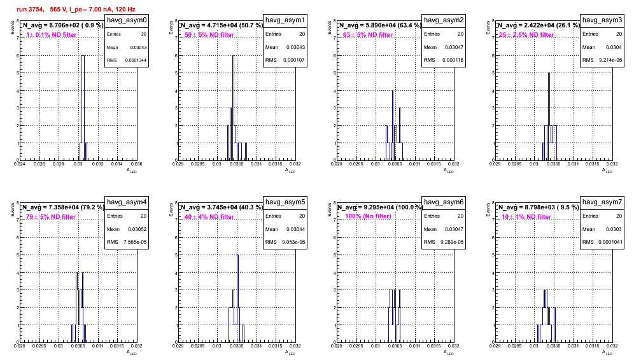Click the magenta 63± 5% ND filter label

click(x=368, y=35)
